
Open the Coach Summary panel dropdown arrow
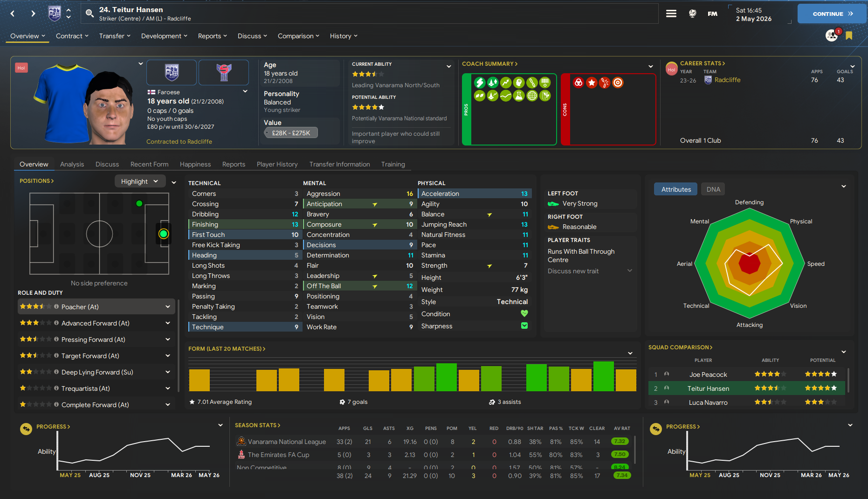651,66
